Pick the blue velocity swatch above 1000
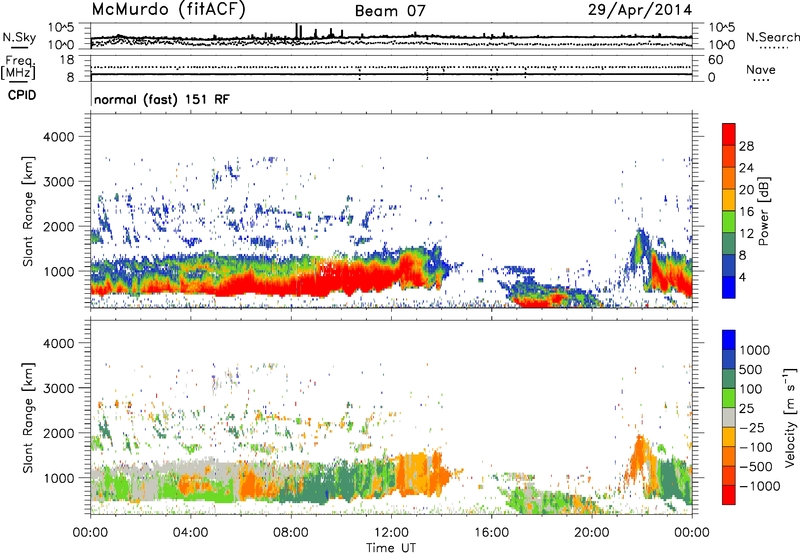 (x=729, y=340)
